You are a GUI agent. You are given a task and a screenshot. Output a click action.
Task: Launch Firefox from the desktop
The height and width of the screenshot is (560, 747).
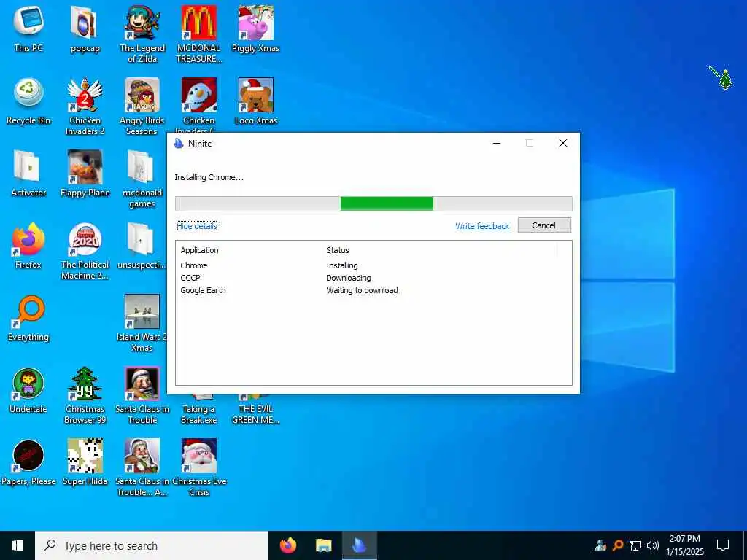[28, 246]
